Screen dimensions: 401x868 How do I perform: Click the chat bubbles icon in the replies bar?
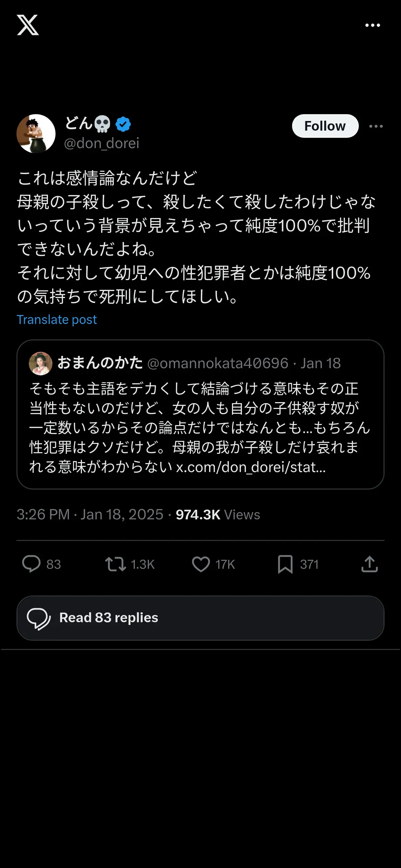pyautogui.click(x=39, y=619)
